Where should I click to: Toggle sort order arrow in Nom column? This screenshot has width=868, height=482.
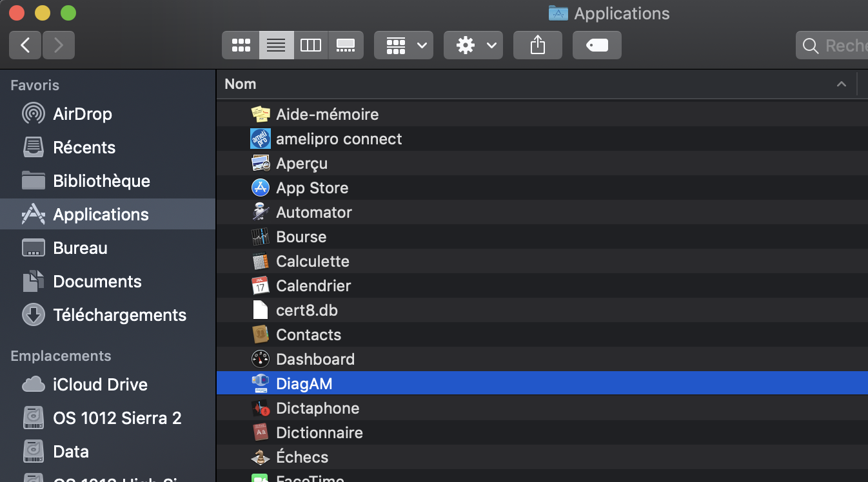pyautogui.click(x=841, y=84)
